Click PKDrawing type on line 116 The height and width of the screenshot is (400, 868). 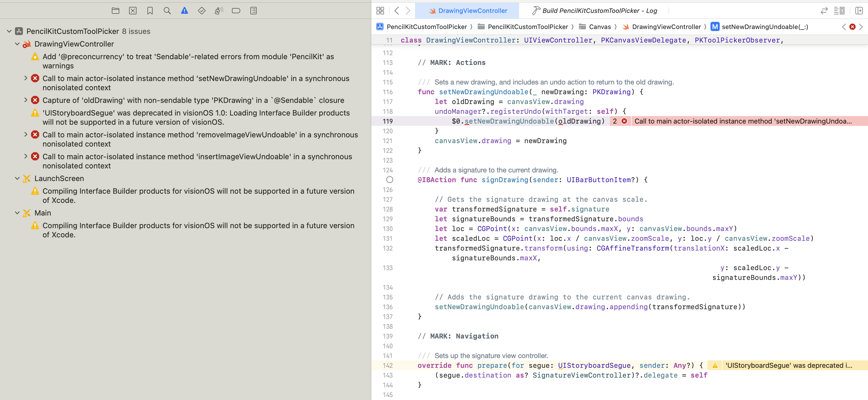(611, 92)
